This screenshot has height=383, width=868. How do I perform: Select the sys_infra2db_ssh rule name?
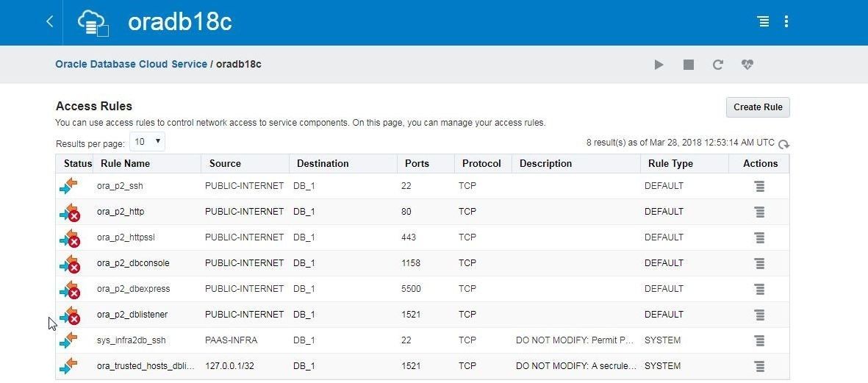coord(132,340)
